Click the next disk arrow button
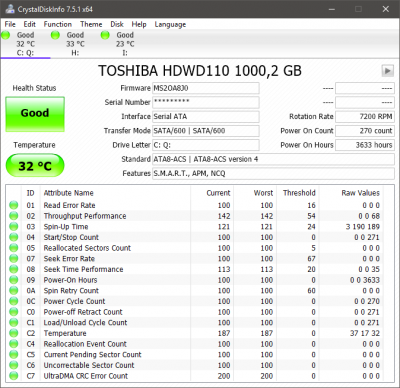400x388 pixels. pos(388,71)
